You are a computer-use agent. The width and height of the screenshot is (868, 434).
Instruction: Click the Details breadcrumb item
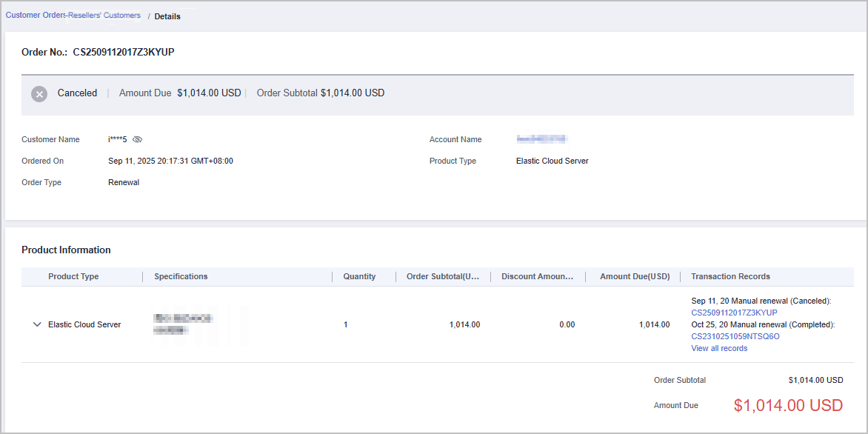coord(167,16)
